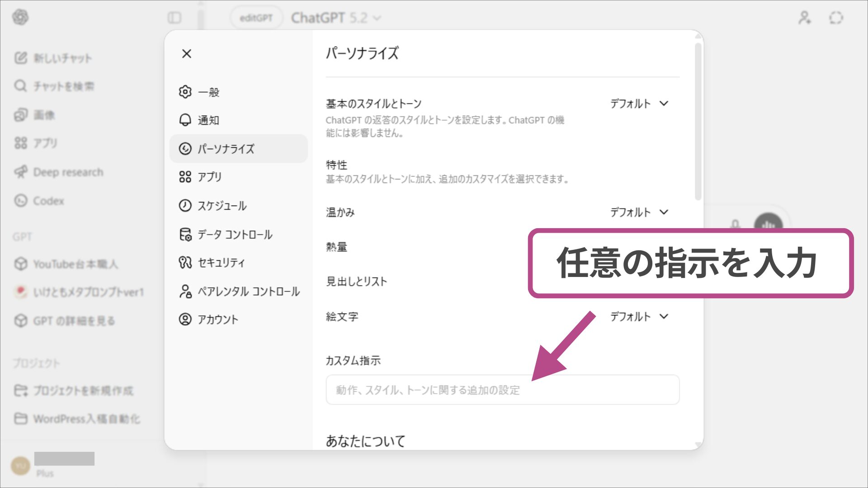This screenshot has height=488, width=868.
Task: Click the チャットを検索 magnifier icon
Action: [x=20, y=86]
